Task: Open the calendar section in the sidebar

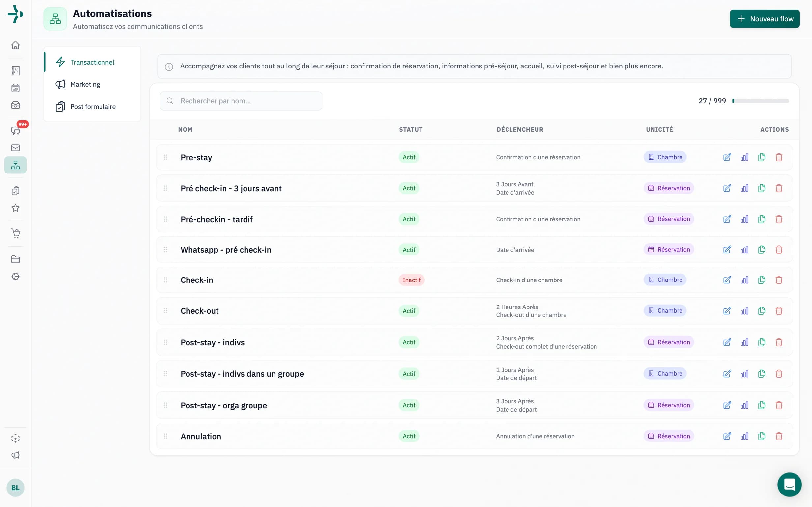Action: (15, 88)
